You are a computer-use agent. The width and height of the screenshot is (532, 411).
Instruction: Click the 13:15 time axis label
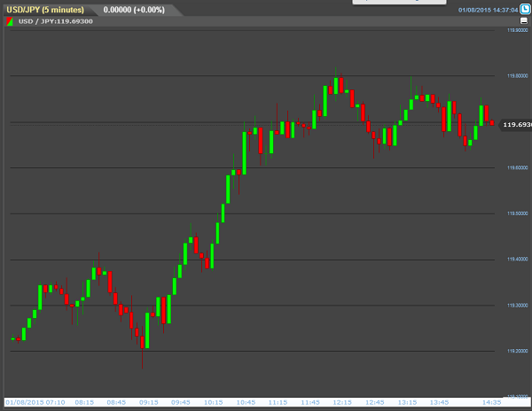[x=407, y=402]
